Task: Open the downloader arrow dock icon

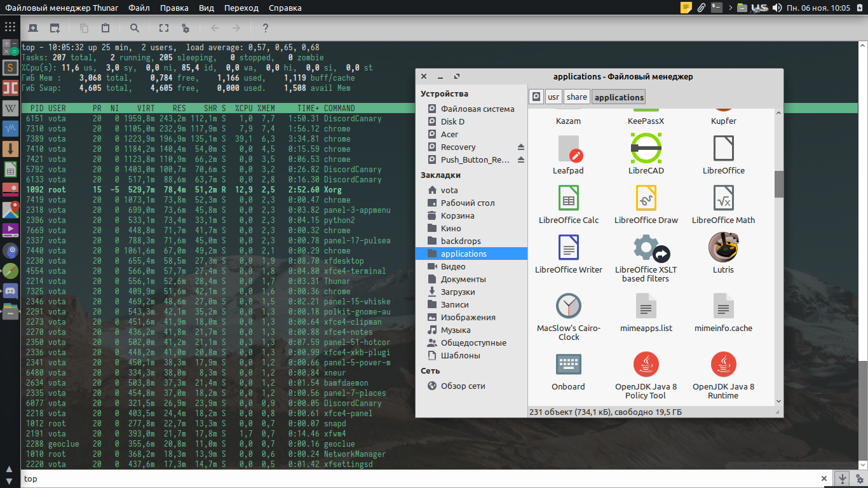Action: pos(10,149)
